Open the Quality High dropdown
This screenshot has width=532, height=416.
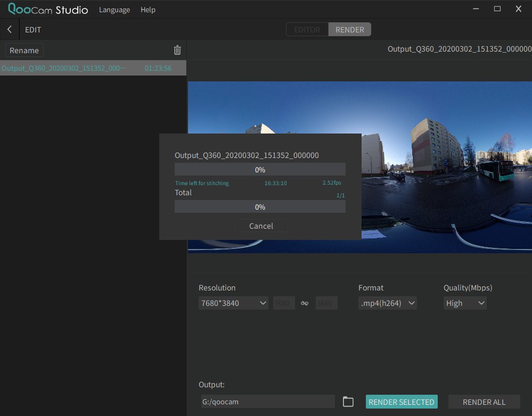click(465, 303)
